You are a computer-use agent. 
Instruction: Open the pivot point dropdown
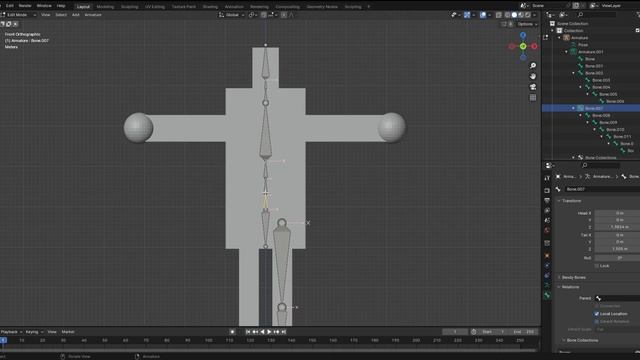tap(253, 15)
